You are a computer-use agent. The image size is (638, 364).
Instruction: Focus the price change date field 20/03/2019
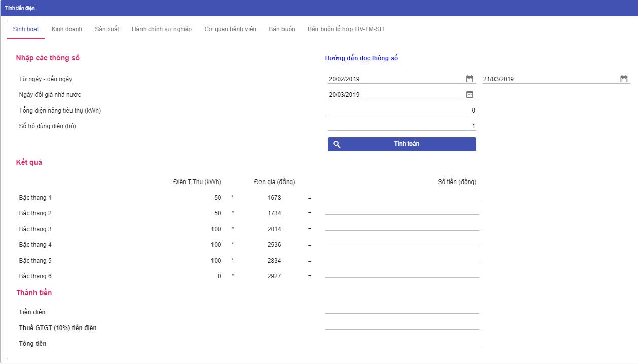[396, 94]
